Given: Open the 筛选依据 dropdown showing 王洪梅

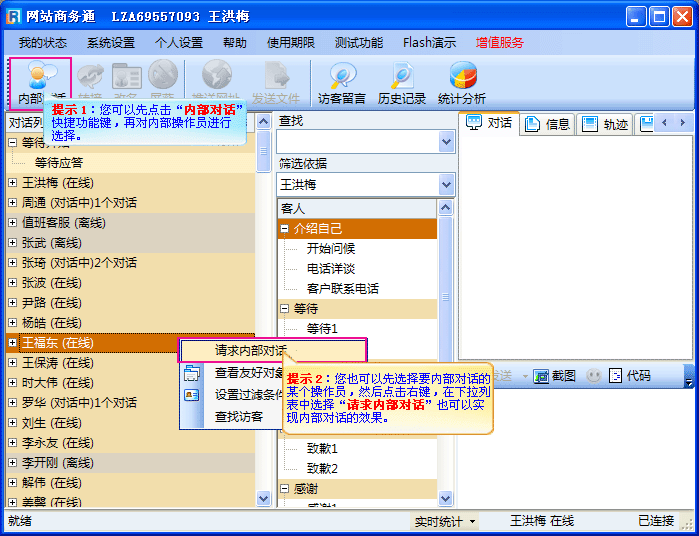Looking at the screenshot, I should [x=447, y=185].
